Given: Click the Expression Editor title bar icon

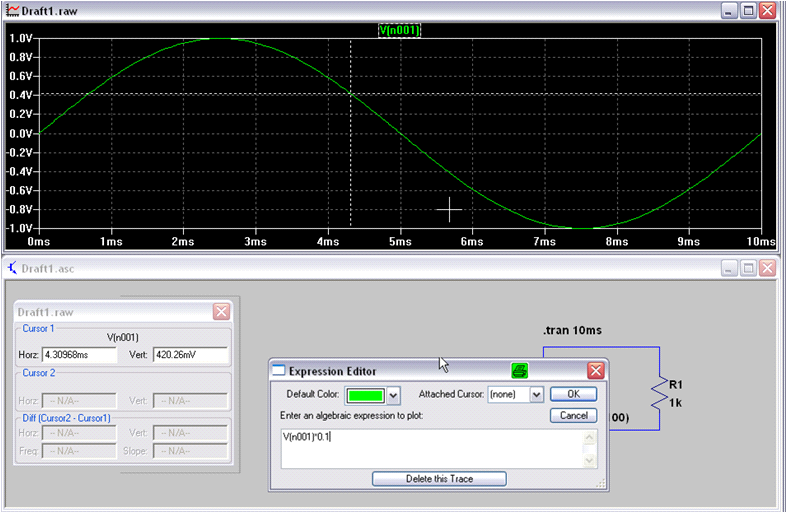Looking at the screenshot, I should 278,371.
